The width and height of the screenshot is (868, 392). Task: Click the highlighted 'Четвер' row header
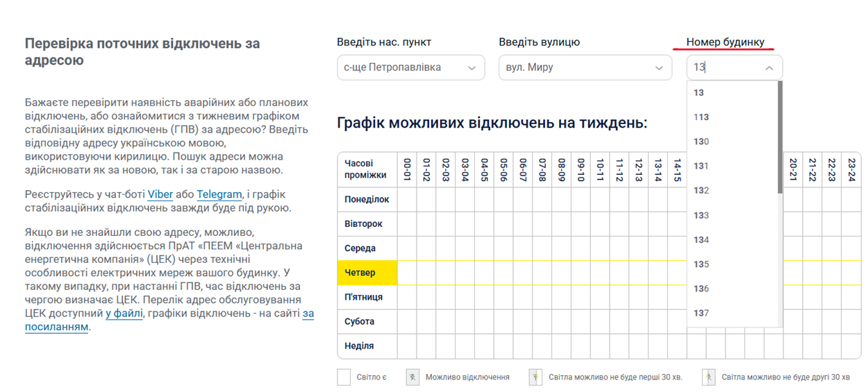367,273
